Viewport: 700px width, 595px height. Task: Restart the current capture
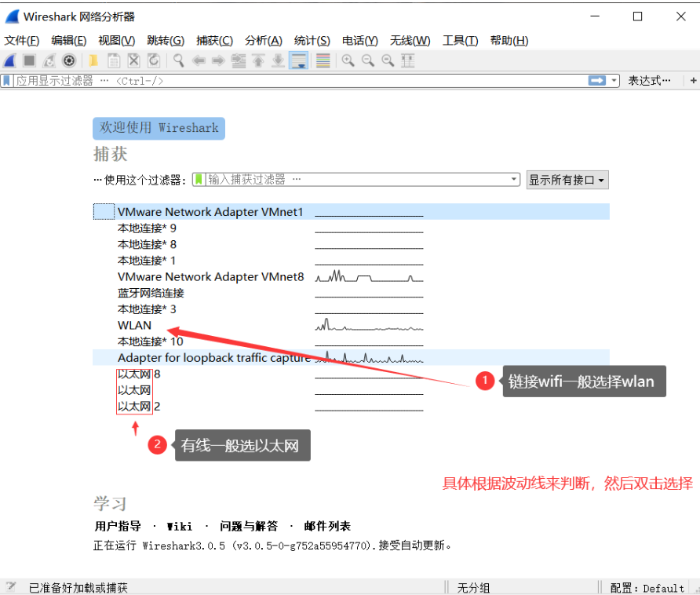coord(49,60)
